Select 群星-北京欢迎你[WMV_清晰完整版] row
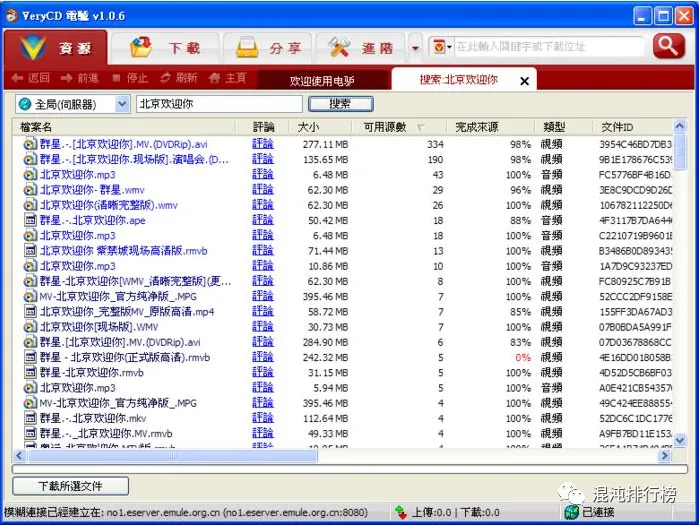The height and width of the screenshot is (526, 699). click(x=136, y=281)
